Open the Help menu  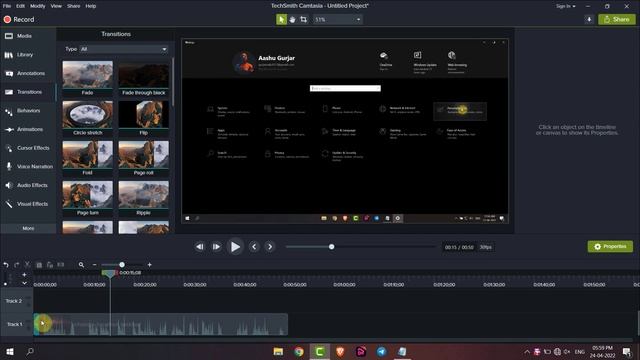[91, 6]
